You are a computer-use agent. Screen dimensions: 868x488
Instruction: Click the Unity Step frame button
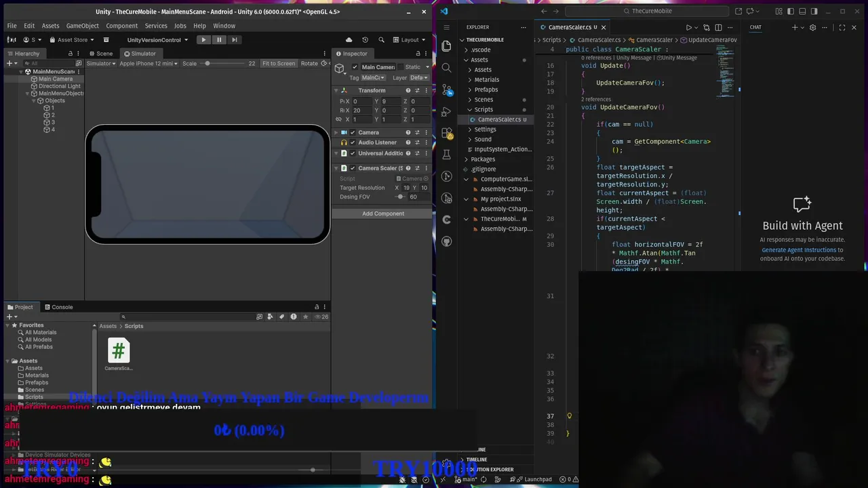pyautogui.click(x=235, y=40)
